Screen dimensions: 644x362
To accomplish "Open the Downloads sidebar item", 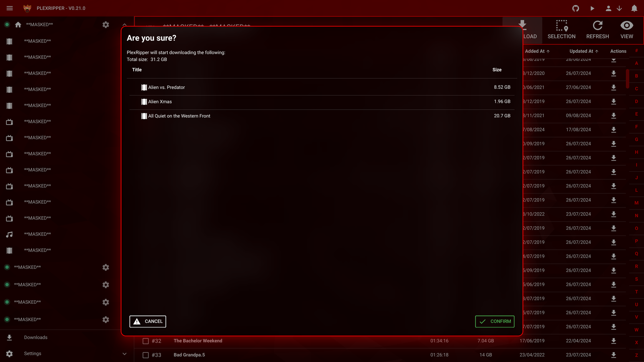I will point(36,338).
